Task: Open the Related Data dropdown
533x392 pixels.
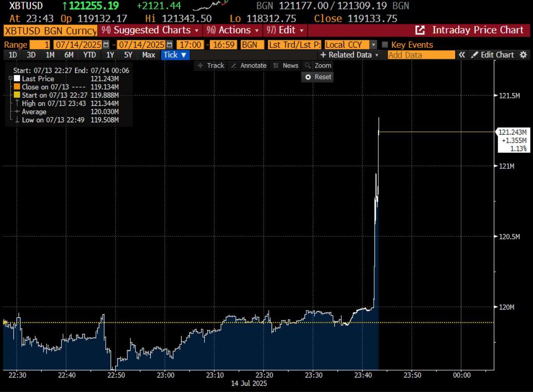Action: tap(349, 55)
